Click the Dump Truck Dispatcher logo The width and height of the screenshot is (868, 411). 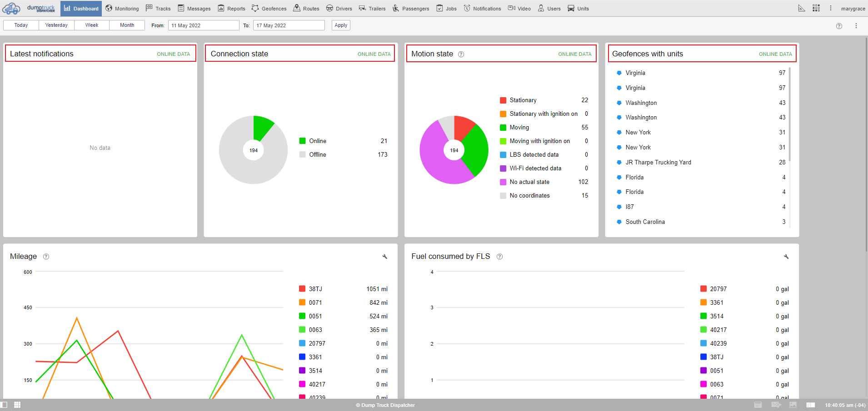coord(30,8)
